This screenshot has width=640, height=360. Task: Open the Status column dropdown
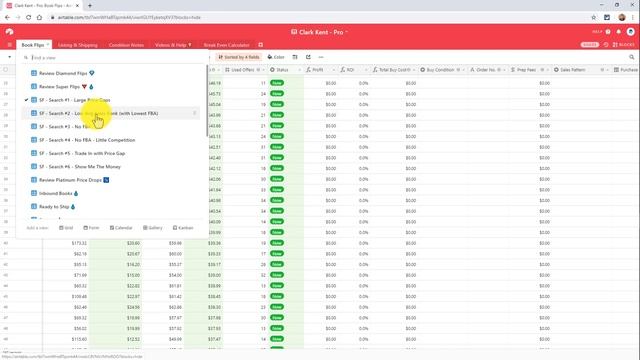299,70
